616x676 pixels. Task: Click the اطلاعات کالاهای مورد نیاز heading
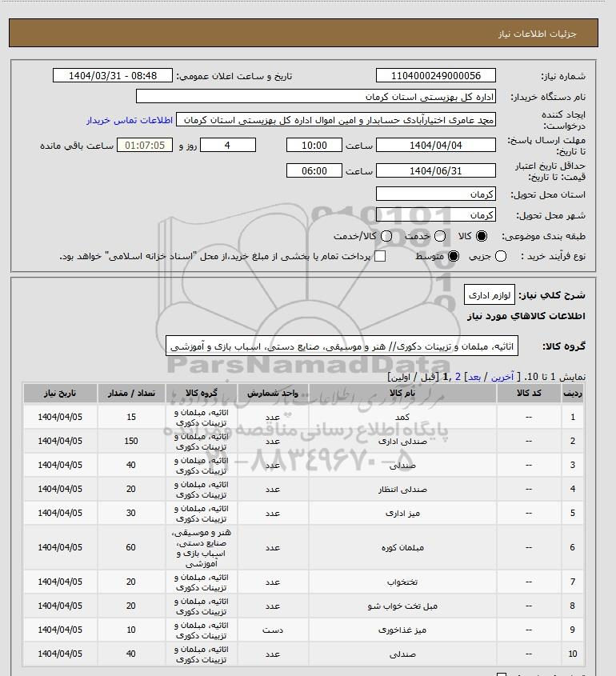pyautogui.click(x=526, y=316)
